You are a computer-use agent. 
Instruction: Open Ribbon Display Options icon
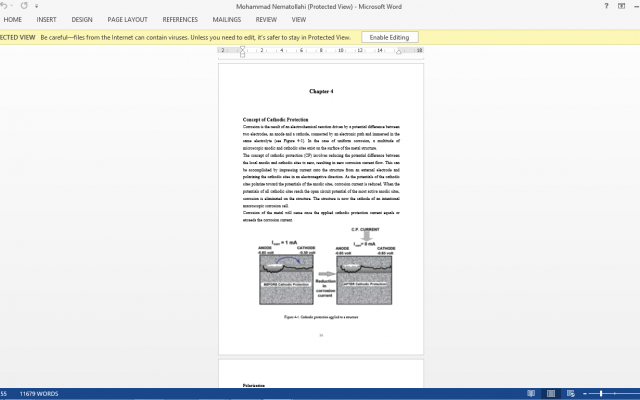pos(621,6)
